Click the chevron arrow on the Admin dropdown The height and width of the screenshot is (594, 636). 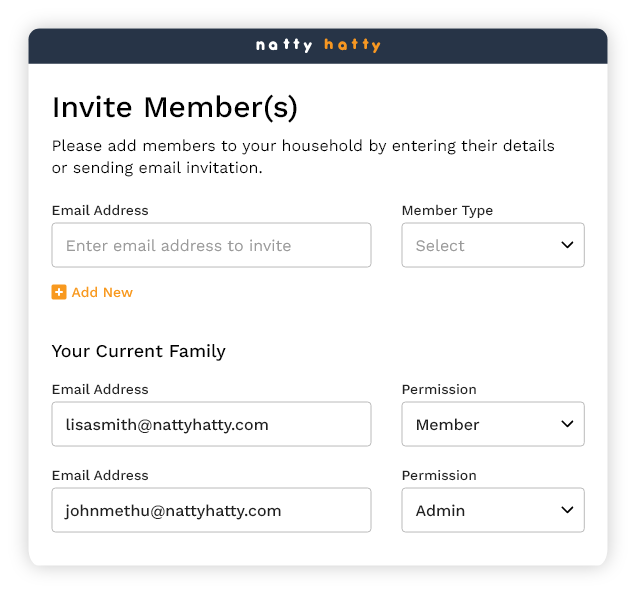point(567,510)
